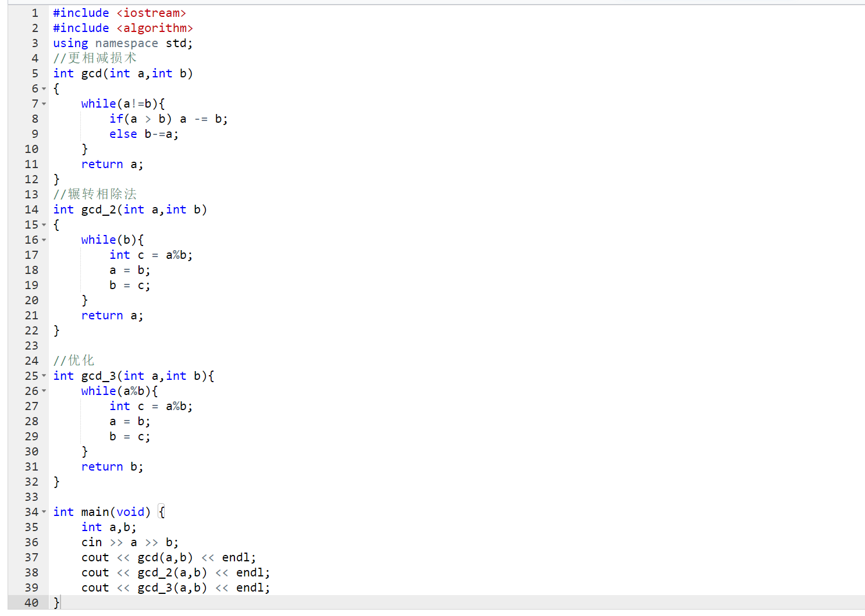
Task: Fold the while(a%b) loop at line 26
Action: (x=44, y=391)
